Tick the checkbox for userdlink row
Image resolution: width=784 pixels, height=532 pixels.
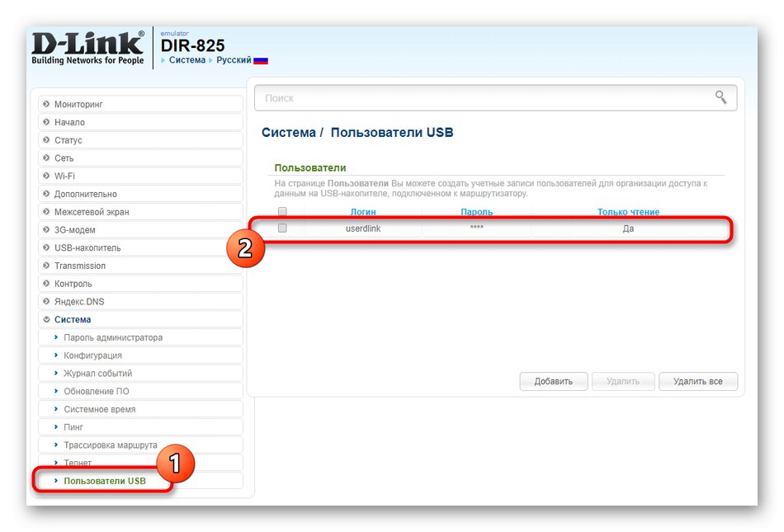[x=282, y=228]
